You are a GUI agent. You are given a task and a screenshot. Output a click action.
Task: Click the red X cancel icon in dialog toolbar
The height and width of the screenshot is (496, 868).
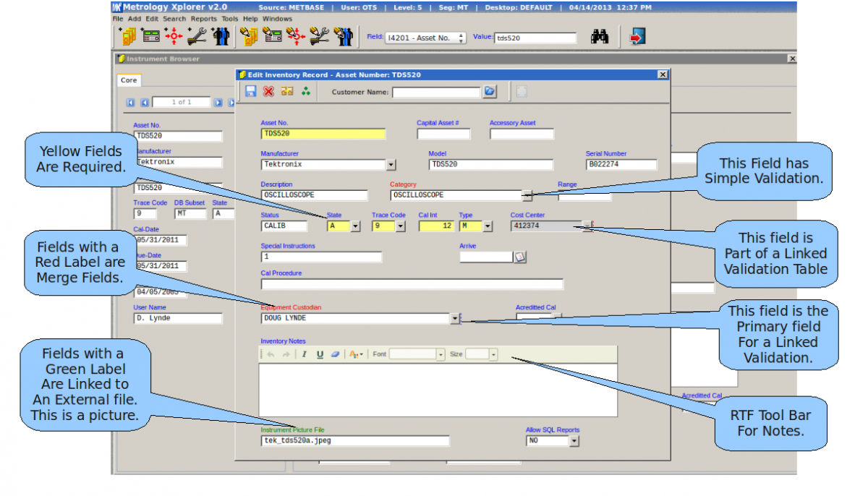269,92
